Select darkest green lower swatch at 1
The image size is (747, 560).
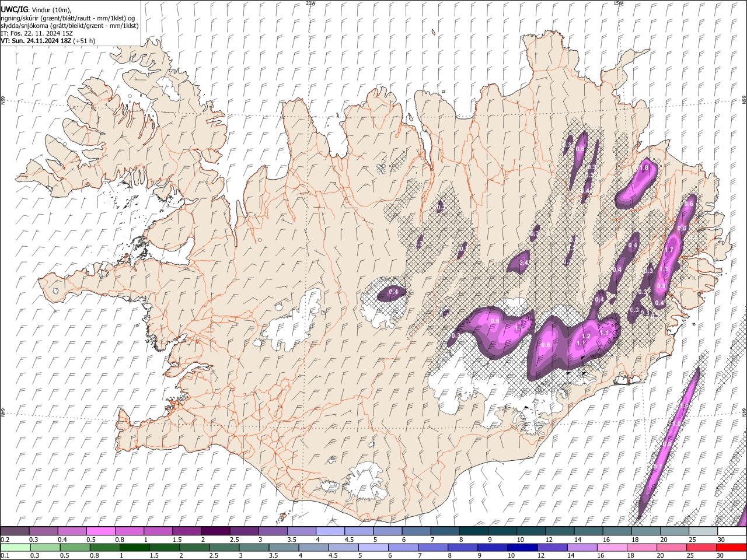click(x=134, y=548)
